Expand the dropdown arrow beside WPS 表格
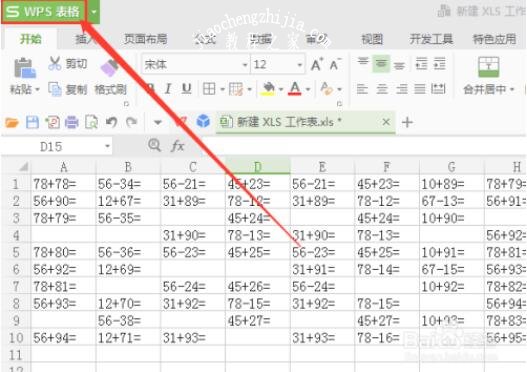Screen dimensions: 527x372 coord(94,12)
